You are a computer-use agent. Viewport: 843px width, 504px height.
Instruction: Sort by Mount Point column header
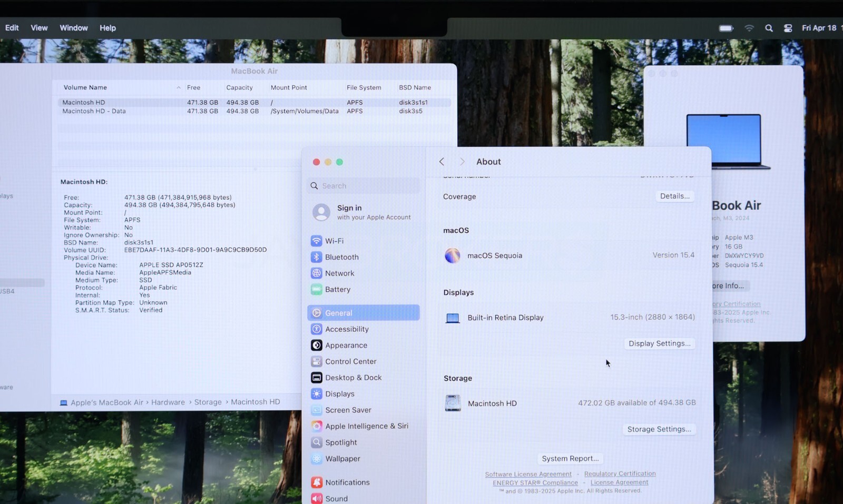(x=289, y=87)
